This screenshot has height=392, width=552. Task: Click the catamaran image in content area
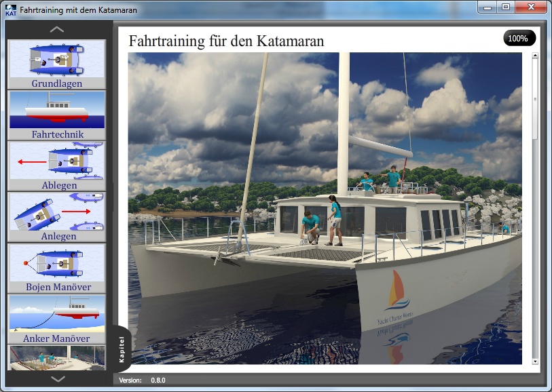coord(325,209)
